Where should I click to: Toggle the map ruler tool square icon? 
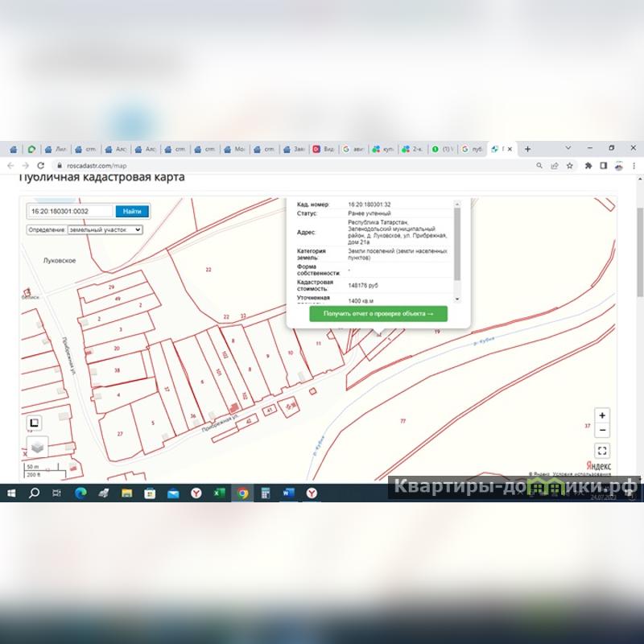click(x=34, y=422)
